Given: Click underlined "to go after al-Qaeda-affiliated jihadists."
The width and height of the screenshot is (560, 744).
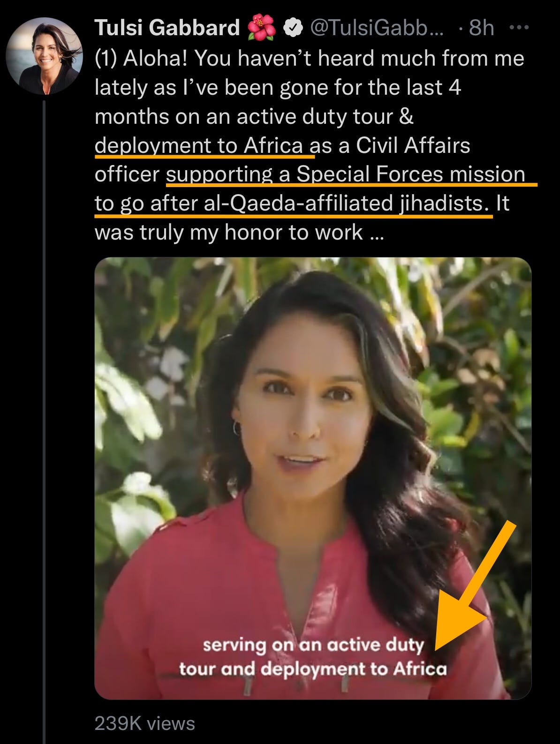Looking at the screenshot, I should pyautogui.click(x=292, y=203).
